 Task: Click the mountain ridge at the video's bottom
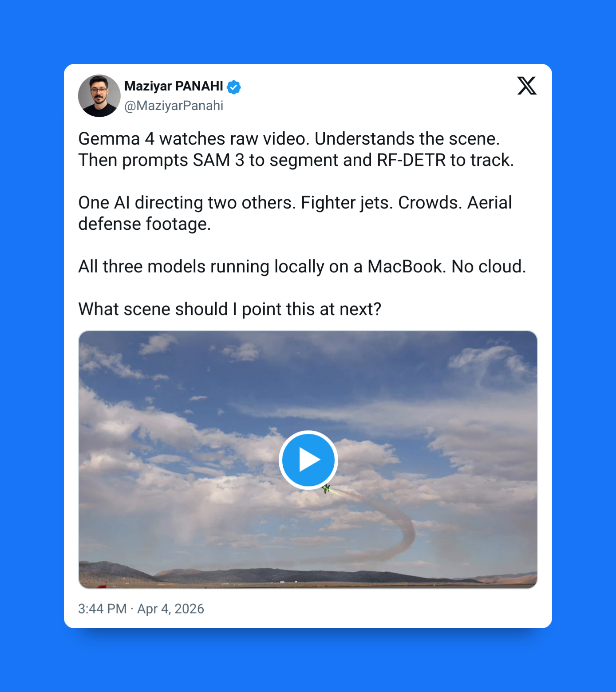pyautogui.click(x=308, y=575)
